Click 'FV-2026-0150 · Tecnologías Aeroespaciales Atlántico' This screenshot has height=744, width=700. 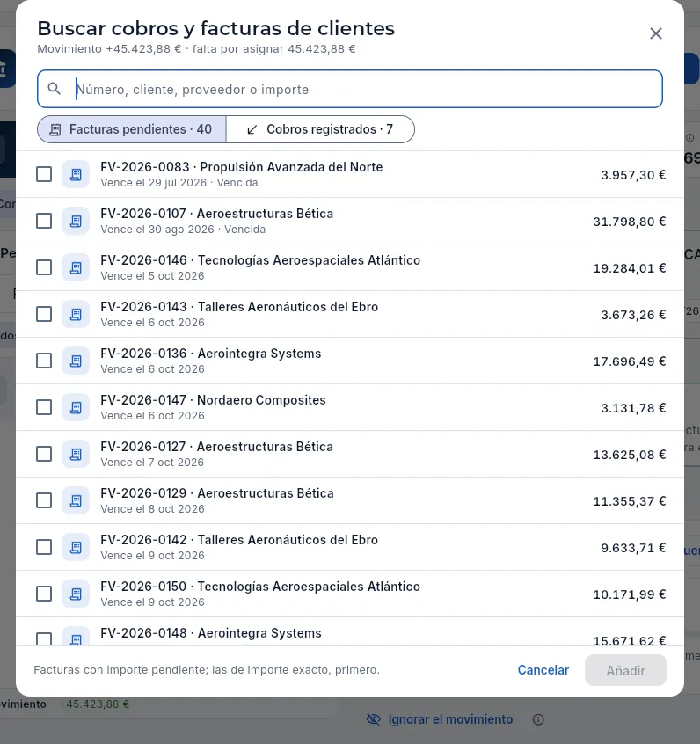260,587
